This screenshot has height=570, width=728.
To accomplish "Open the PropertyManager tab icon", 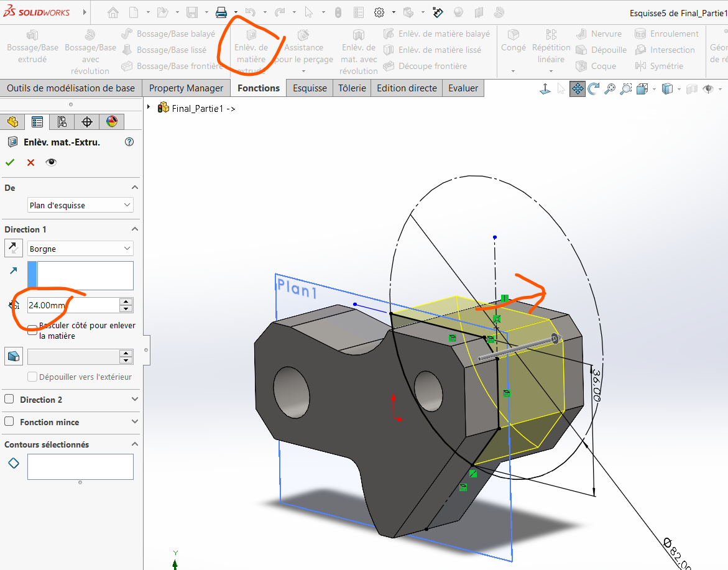I will [x=37, y=122].
